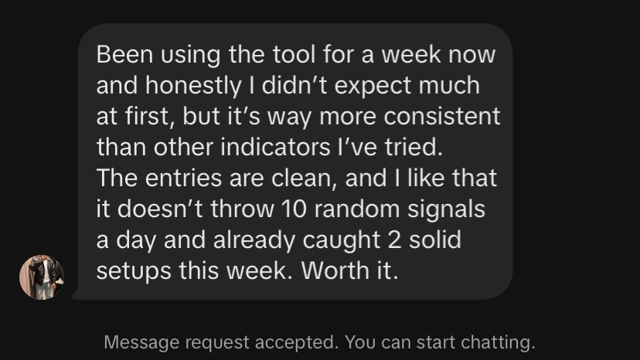Click the word 'indicators' in the message
640x360 pixels.
coord(276,147)
